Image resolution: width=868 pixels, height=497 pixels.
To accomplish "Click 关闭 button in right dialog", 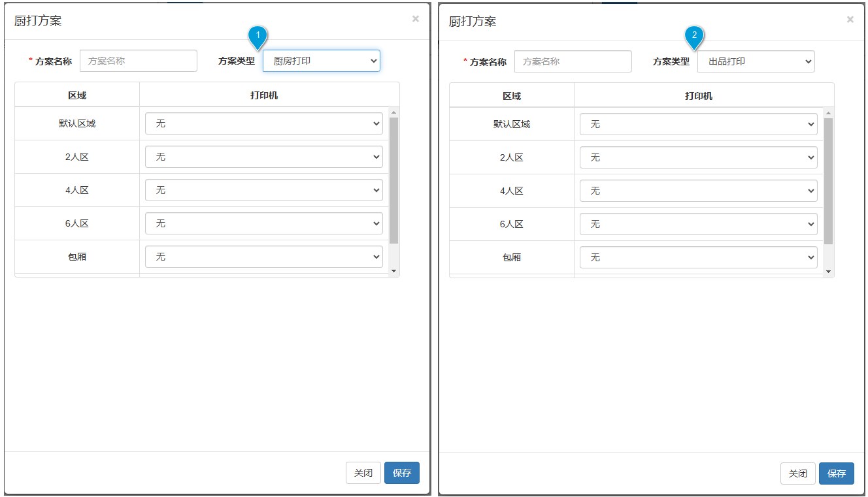I will click(798, 473).
